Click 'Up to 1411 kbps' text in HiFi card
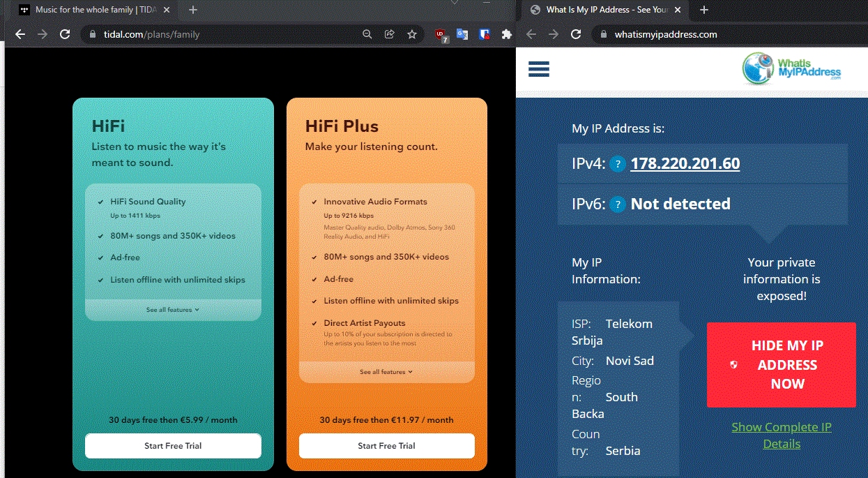Screen dimensions: 868x478 135,216
